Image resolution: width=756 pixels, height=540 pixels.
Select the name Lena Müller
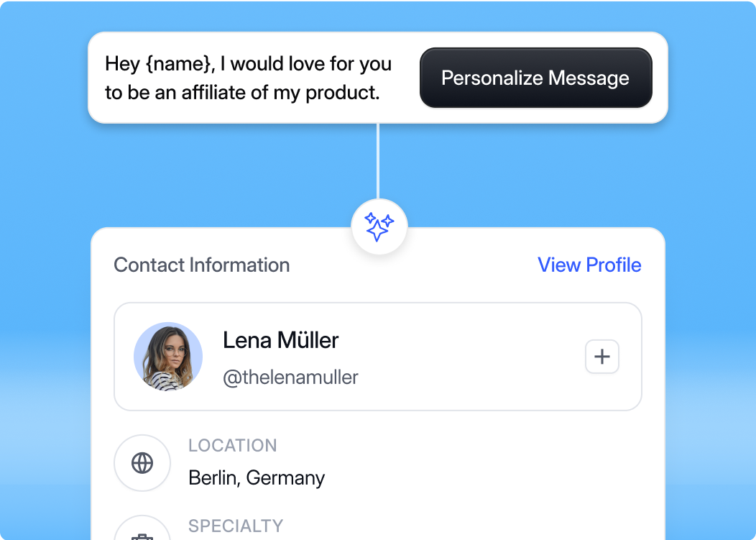coord(281,340)
